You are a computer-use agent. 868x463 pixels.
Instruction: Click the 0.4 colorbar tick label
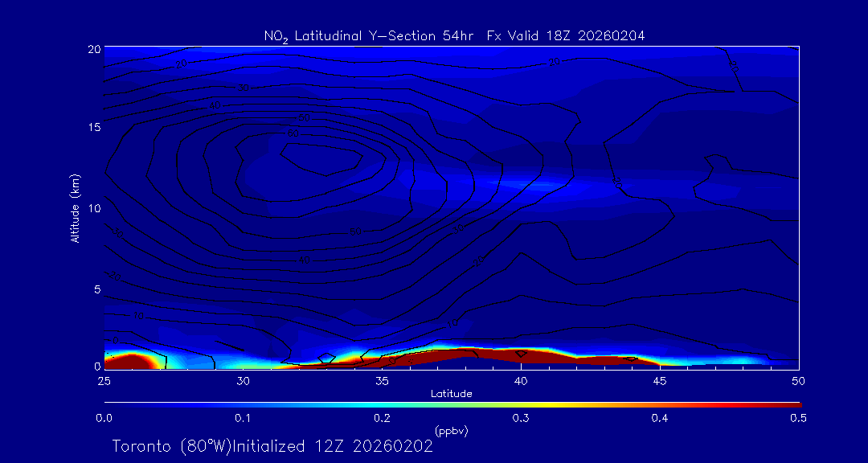(x=660, y=418)
